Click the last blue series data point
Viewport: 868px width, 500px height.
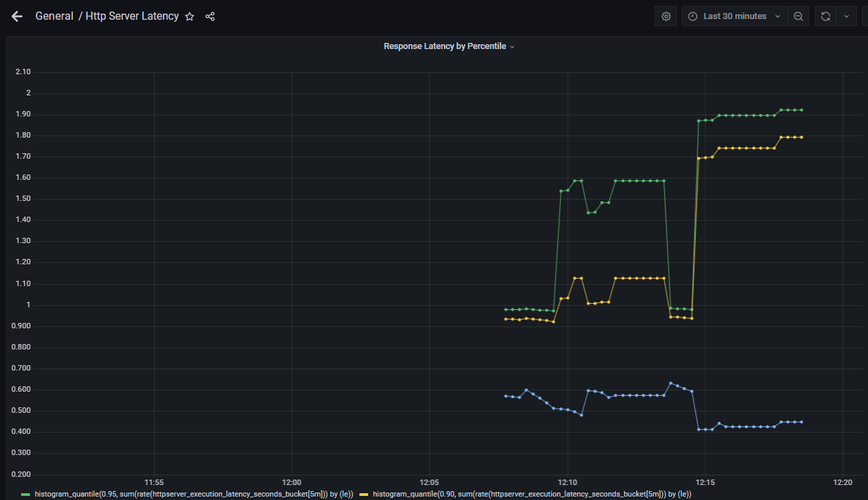tap(801, 422)
